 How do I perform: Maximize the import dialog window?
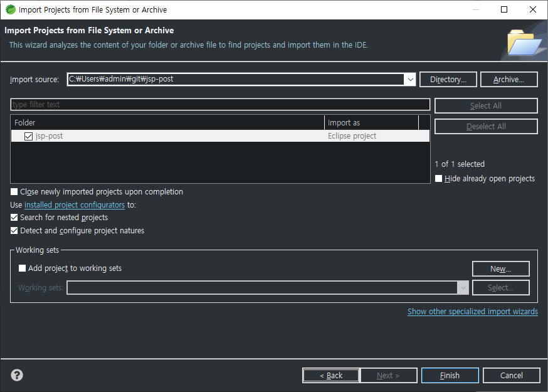click(x=504, y=9)
